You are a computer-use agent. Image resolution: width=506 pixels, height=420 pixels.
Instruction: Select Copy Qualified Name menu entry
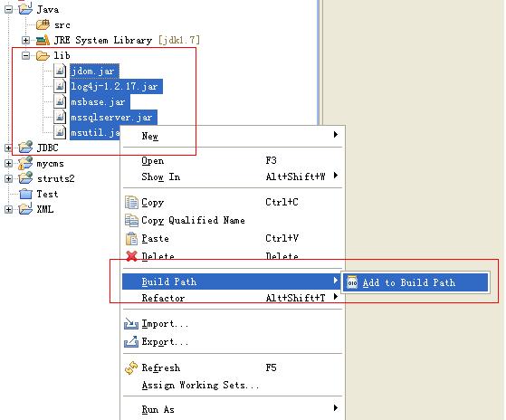pyautogui.click(x=232, y=220)
